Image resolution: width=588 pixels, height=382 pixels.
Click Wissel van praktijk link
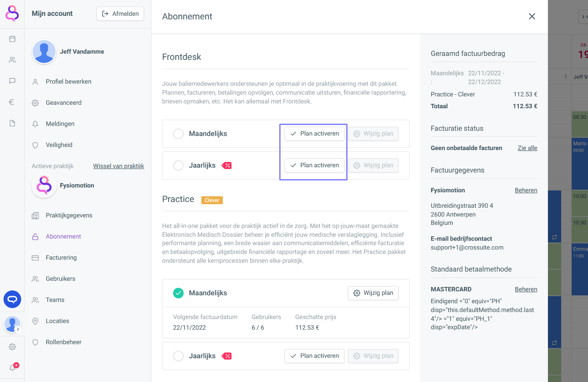(x=118, y=166)
